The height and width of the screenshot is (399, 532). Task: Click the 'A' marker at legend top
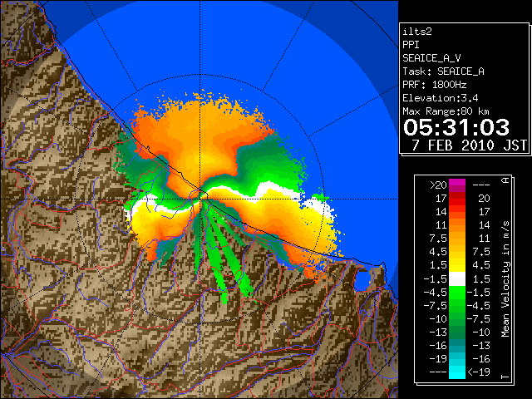click(505, 180)
